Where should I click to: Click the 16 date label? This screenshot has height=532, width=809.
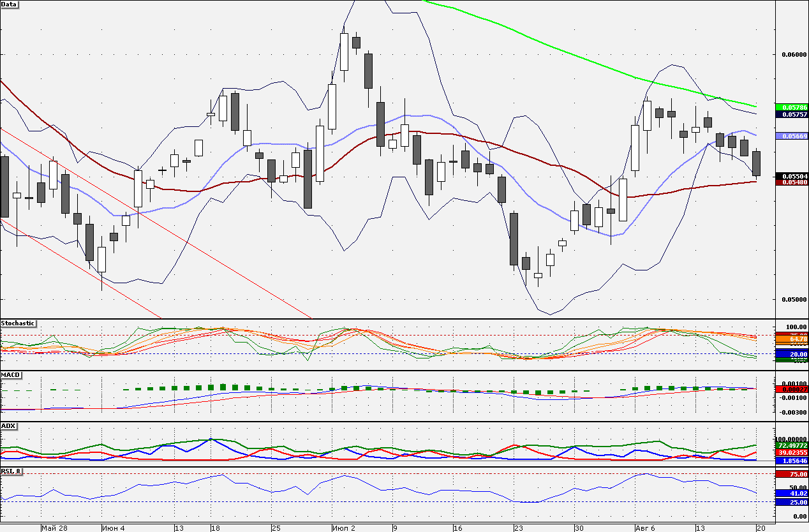[457, 528]
